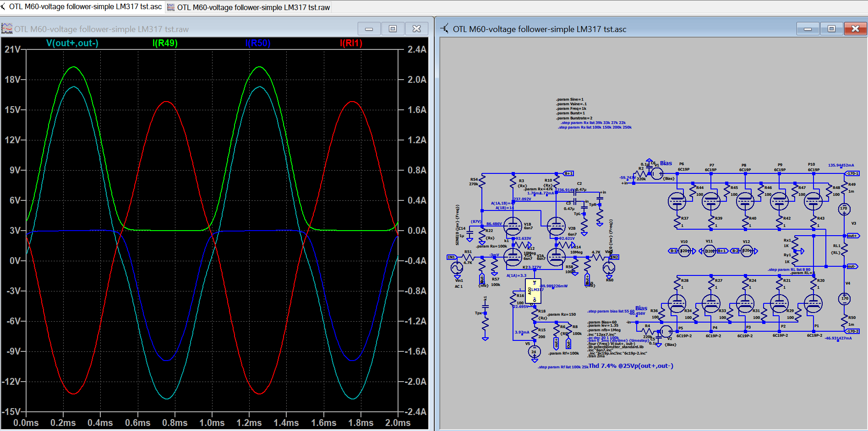The width and height of the screenshot is (868, 431).
Task: Select the RL1 load resistor
Action: coord(844,249)
